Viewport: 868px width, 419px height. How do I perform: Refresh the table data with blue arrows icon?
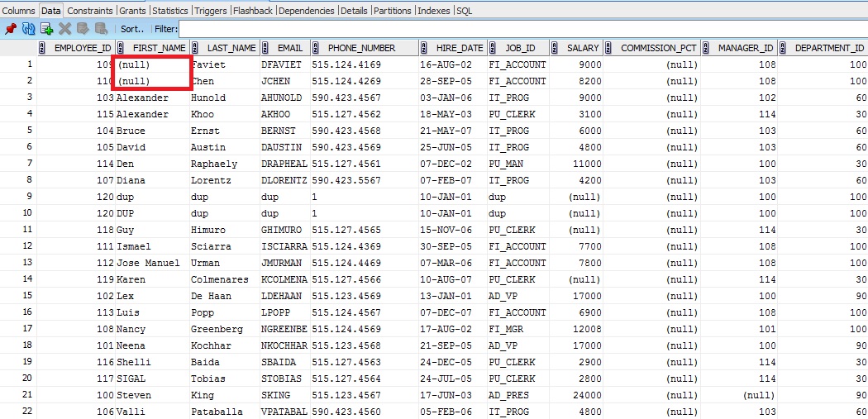tap(28, 29)
